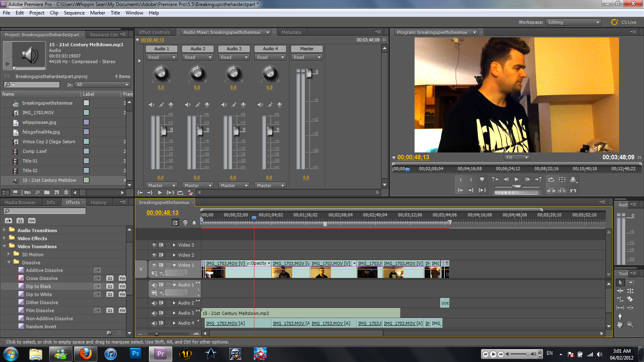Click the CS Live button
This screenshot has width=644, height=362.
pos(624,22)
